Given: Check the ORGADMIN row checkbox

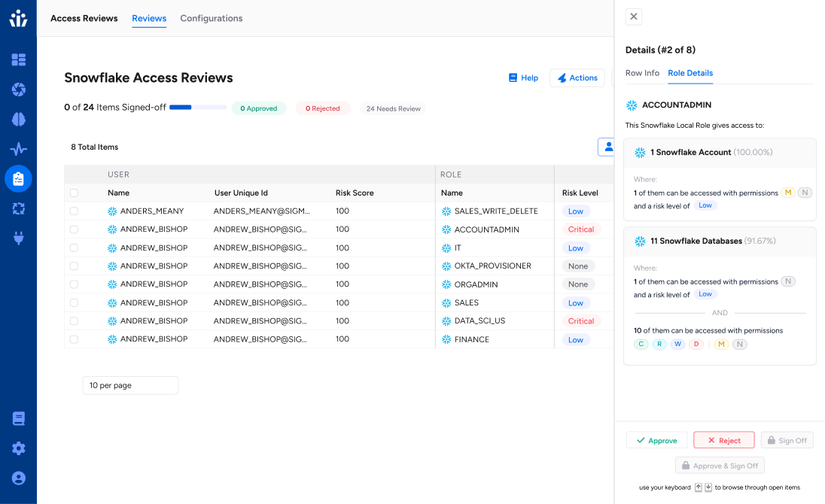Looking at the screenshot, I should tap(75, 284).
